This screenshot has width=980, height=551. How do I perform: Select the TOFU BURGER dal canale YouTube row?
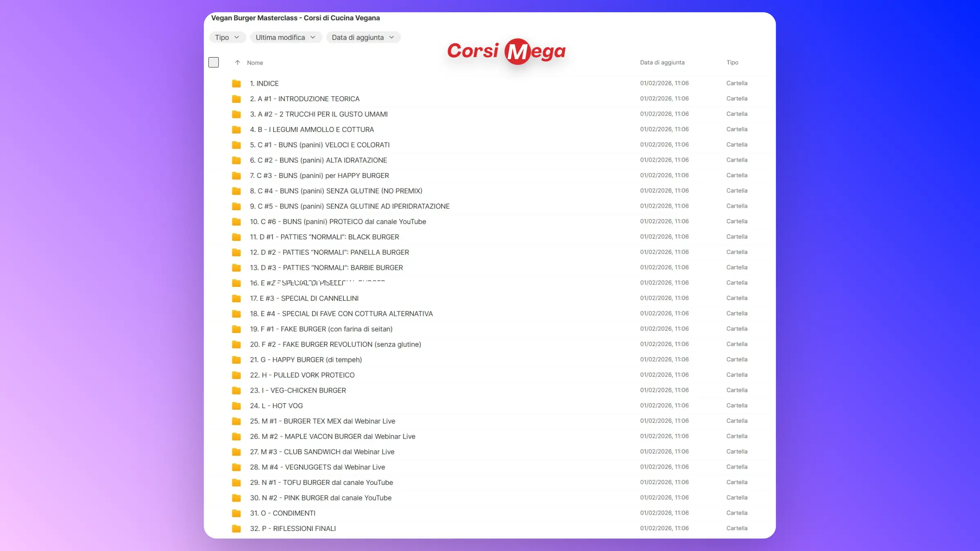coord(321,482)
